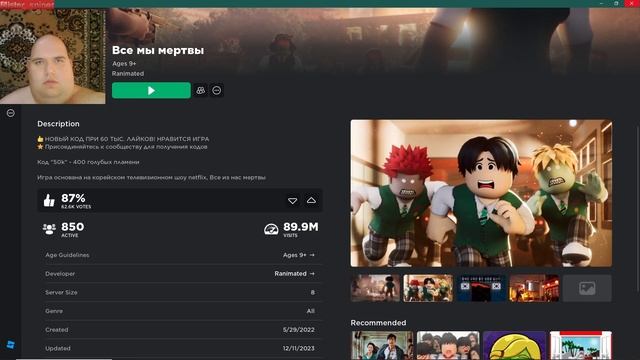Select the first media thumbnail
Image resolution: width=640 pixels, height=360 pixels.
[x=375, y=288]
